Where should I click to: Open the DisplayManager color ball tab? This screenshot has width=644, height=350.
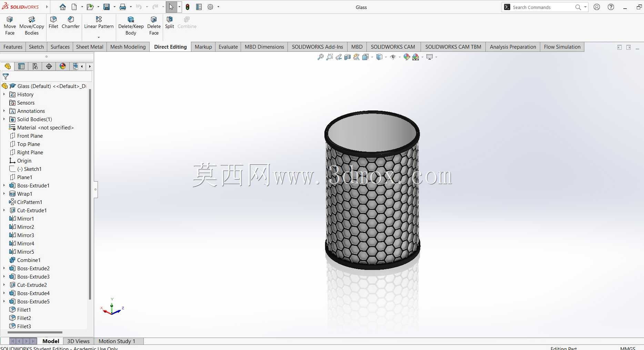(x=63, y=66)
